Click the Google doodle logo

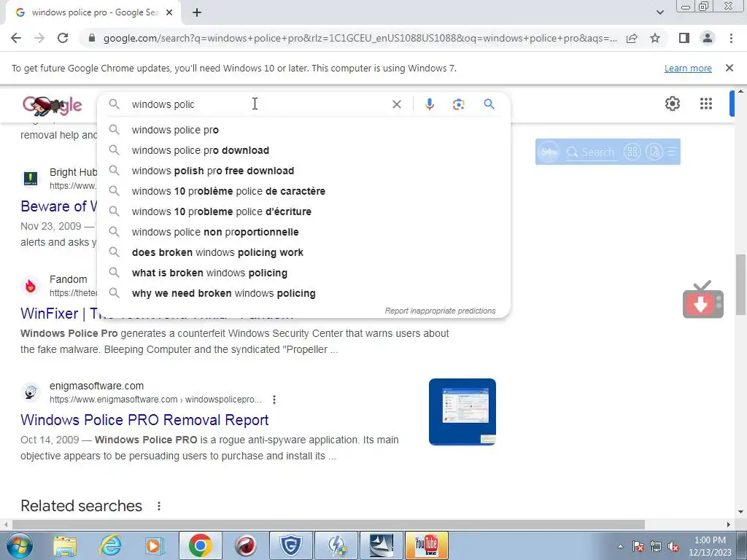pyautogui.click(x=52, y=105)
